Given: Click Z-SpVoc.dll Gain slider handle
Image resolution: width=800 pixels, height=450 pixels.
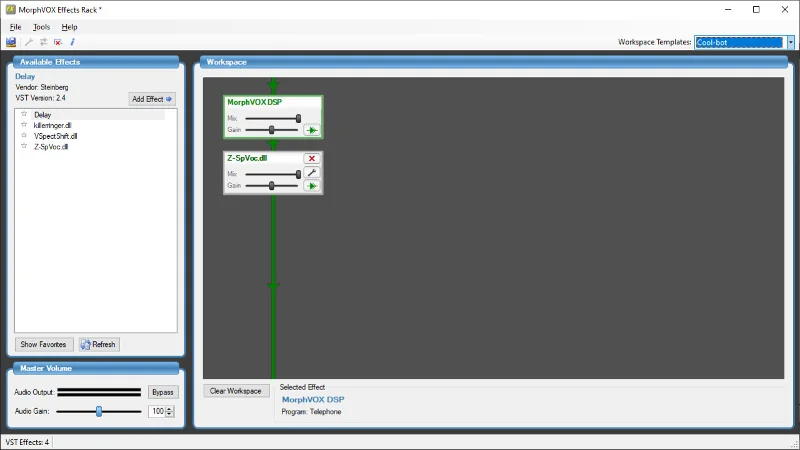Looking at the screenshot, I should 271,186.
